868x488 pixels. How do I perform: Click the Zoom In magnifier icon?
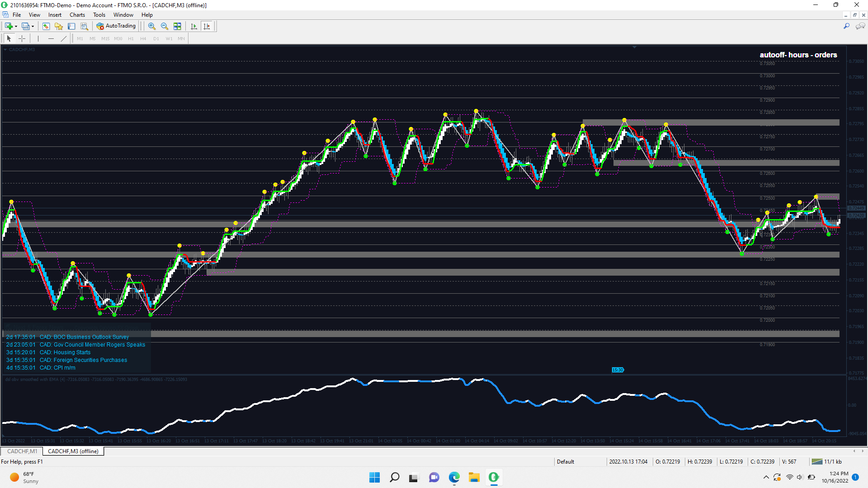[152, 26]
